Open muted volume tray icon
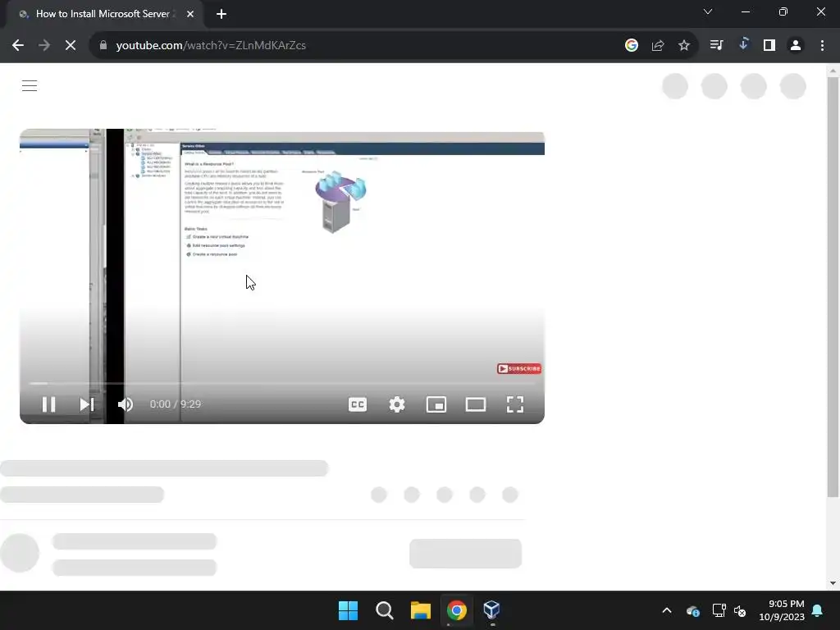The image size is (840, 630). click(741, 610)
